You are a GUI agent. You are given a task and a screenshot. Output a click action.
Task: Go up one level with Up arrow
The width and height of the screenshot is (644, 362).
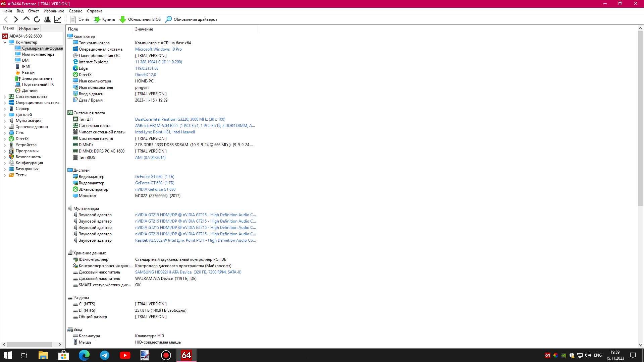point(26,19)
